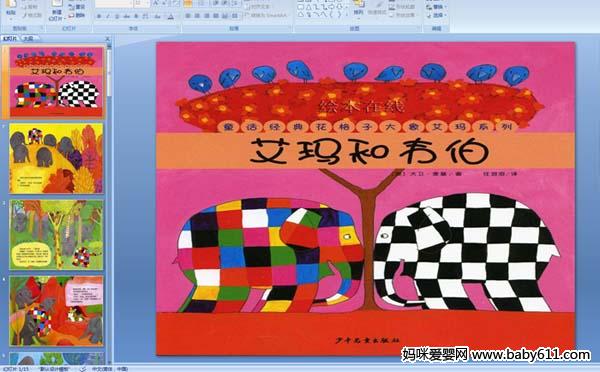This screenshot has width=600, height=372.
Task: Open the Select (选择) dropdown
Action: [436, 15]
